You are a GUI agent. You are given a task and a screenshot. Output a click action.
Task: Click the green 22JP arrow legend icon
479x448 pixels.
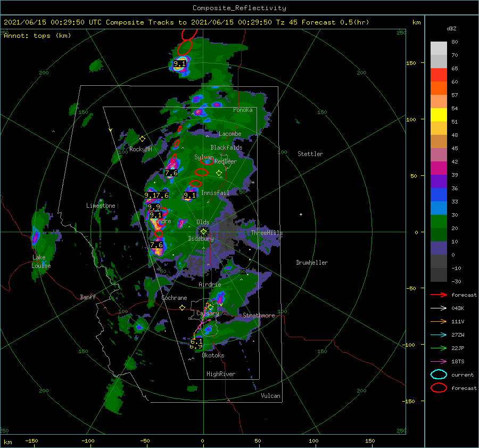pyautogui.click(x=439, y=348)
